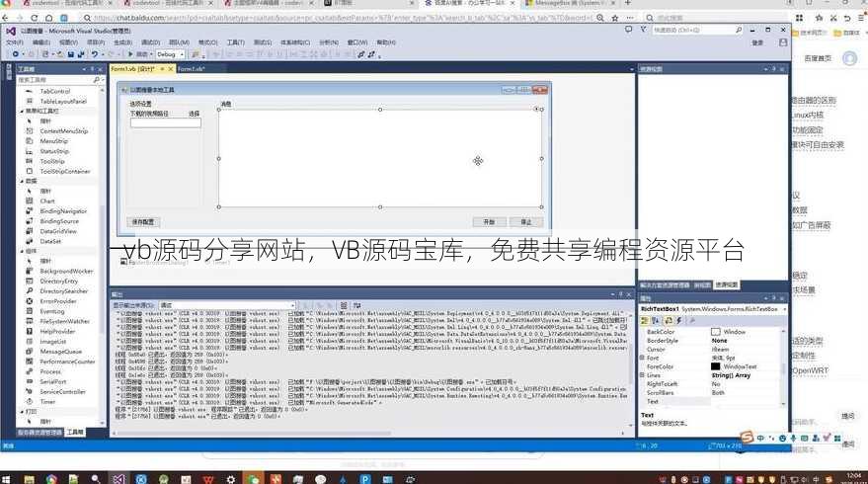
Task: Select the HelpProvider toolbox component
Action: (57, 331)
